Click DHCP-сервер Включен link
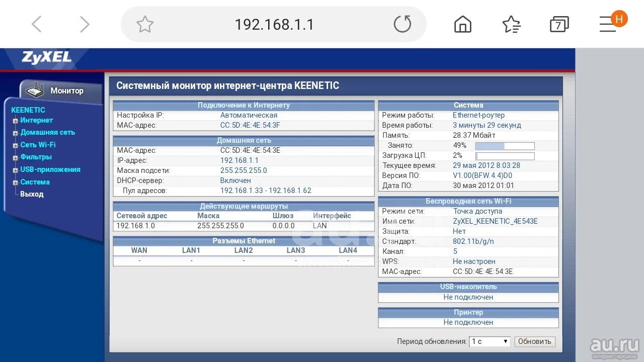The image size is (644, 362). tap(235, 180)
